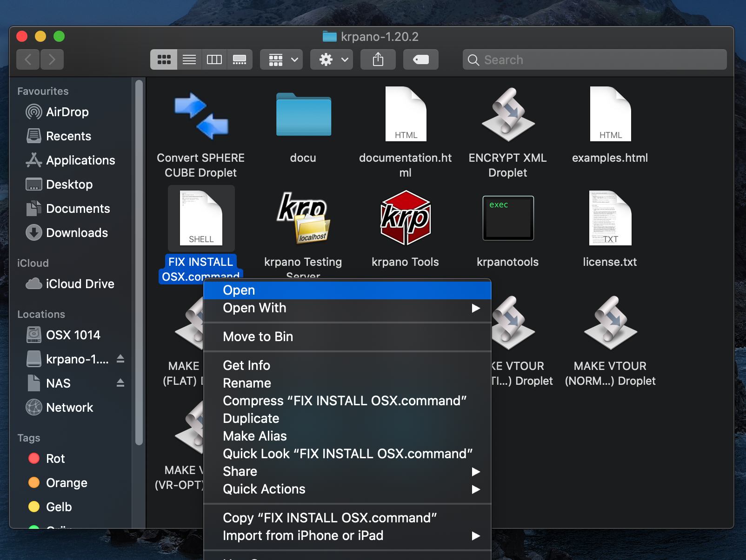
Task: Open the krpano Tools application icon
Action: click(x=405, y=218)
